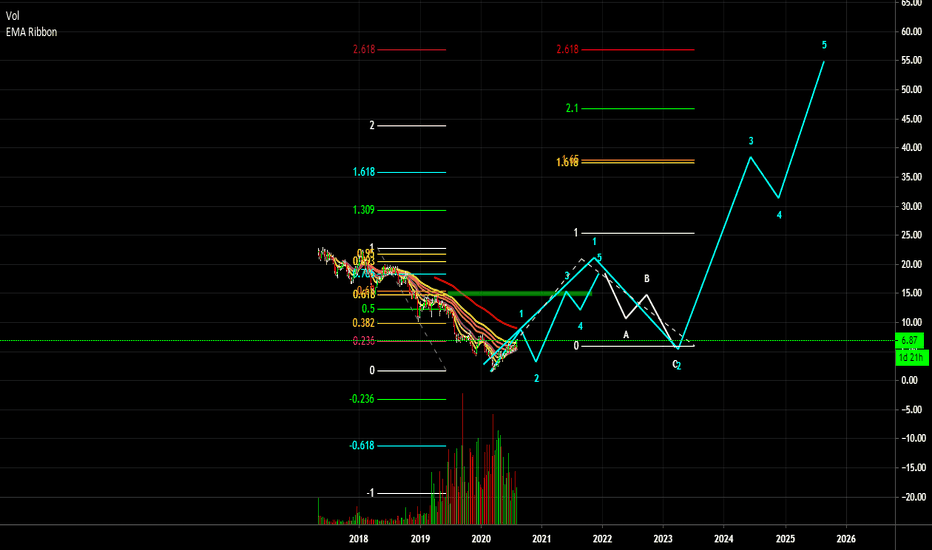
Task: Click the tallest red volume bar
Action: click(x=462, y=458)
